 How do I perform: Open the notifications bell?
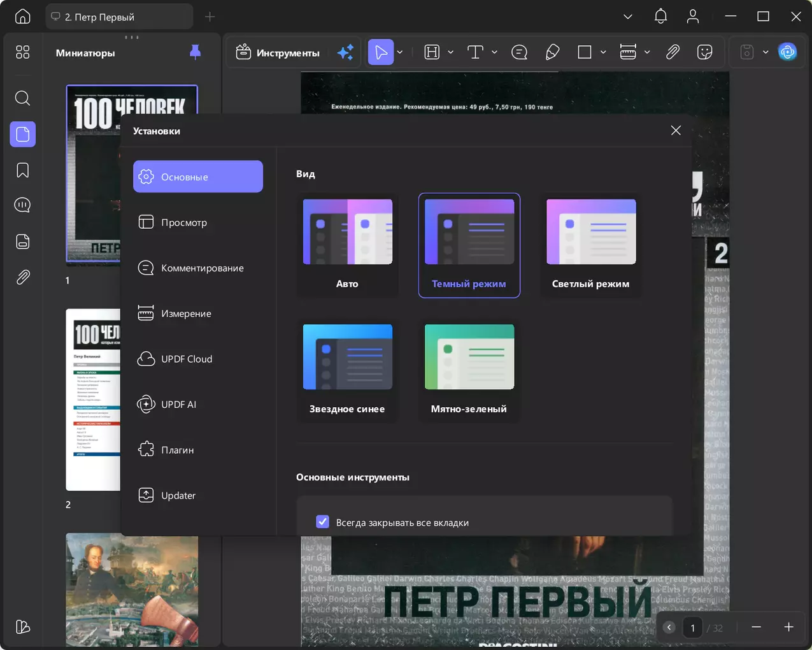[660, 17]
